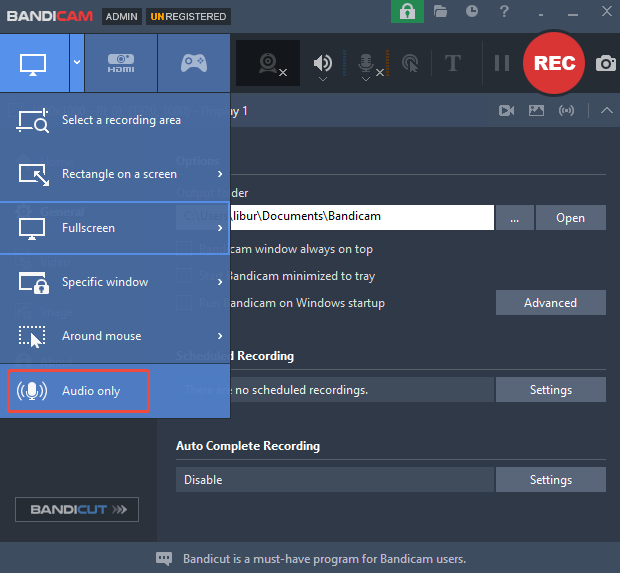Open help with the question mark icon
The width and height of the screenshot is (620, 573).
[504, 11]
